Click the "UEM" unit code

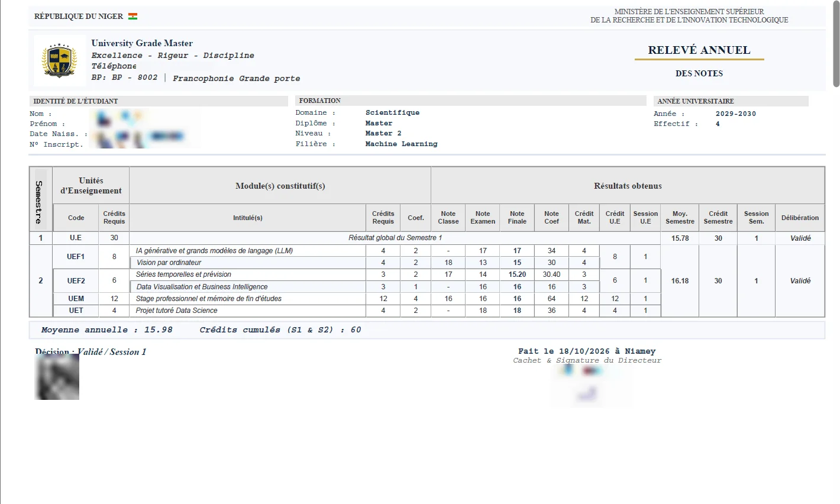coord(76,299)
